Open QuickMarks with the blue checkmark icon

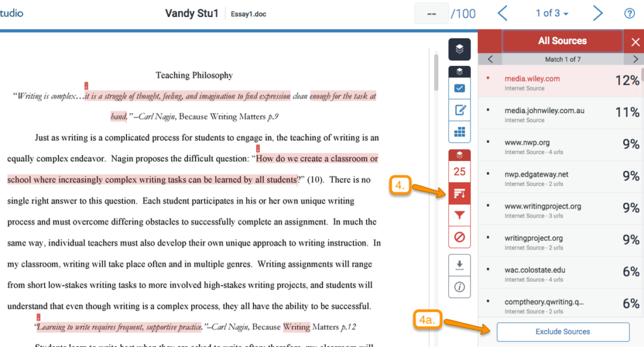460,89
